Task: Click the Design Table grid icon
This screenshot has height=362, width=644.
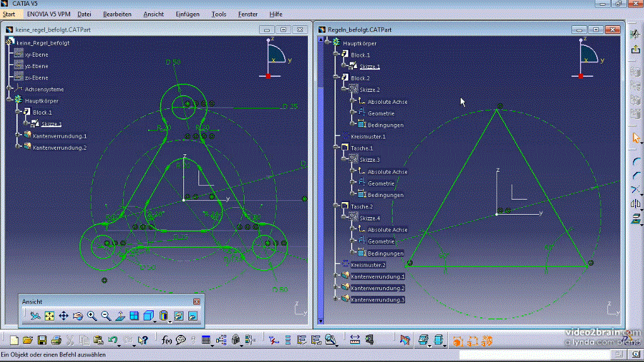Action: pos(206,340)
